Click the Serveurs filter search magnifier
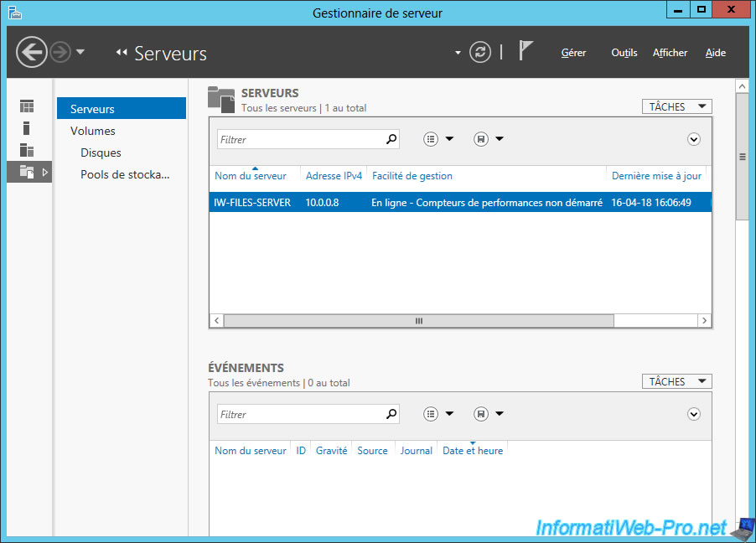Screen dimensions: 756x543 pos(391,139)
